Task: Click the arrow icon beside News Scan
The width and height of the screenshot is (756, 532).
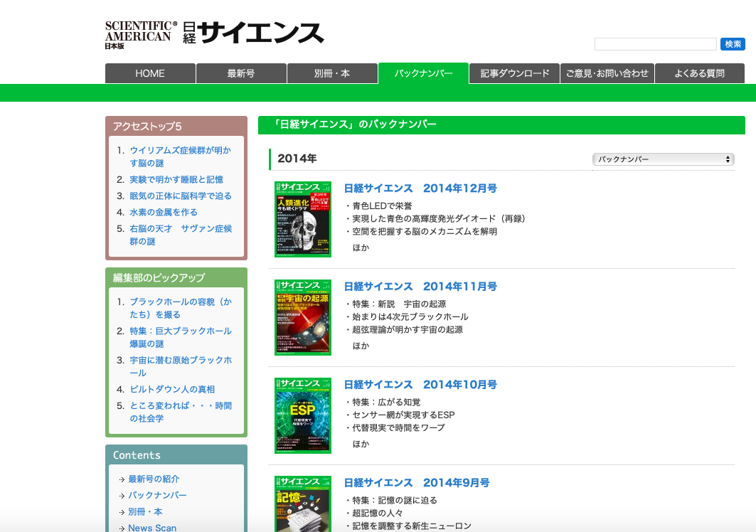Action: pos(122,528)
